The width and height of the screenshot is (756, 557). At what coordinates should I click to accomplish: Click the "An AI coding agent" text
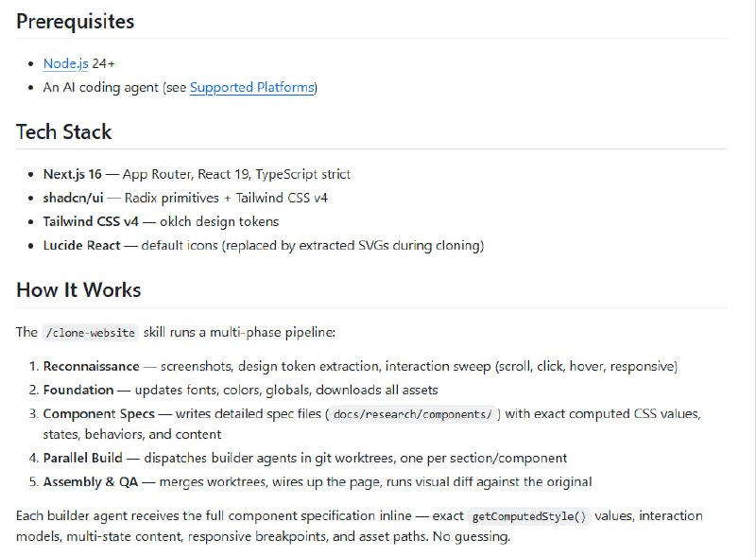[x=100, y=88]
